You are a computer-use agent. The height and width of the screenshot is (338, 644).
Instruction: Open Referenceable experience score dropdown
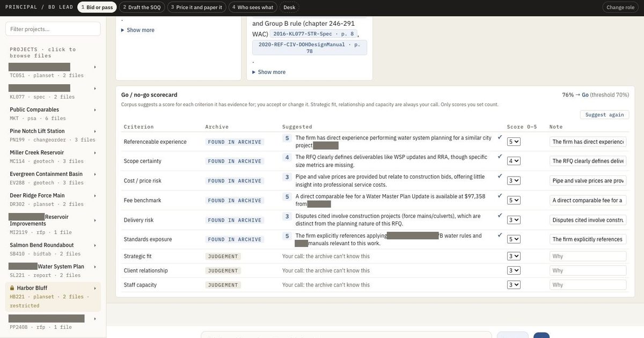514,142
